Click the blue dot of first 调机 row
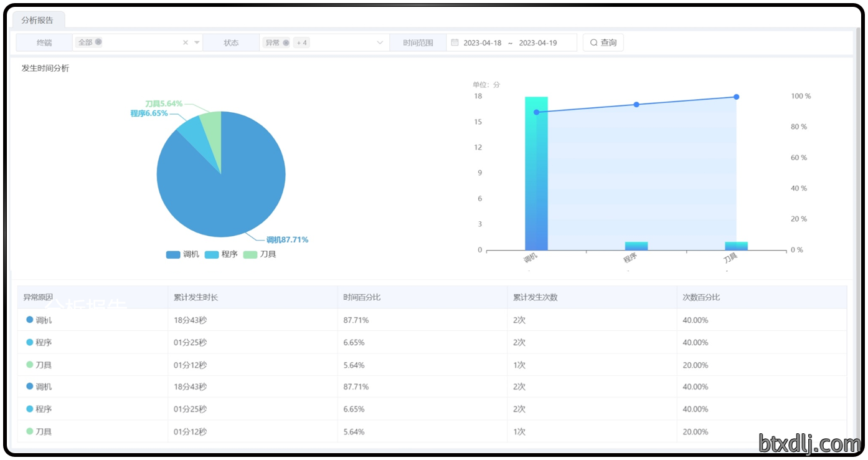Image resolution: width=868 pixels, height=460 pixels. point(29,320)
